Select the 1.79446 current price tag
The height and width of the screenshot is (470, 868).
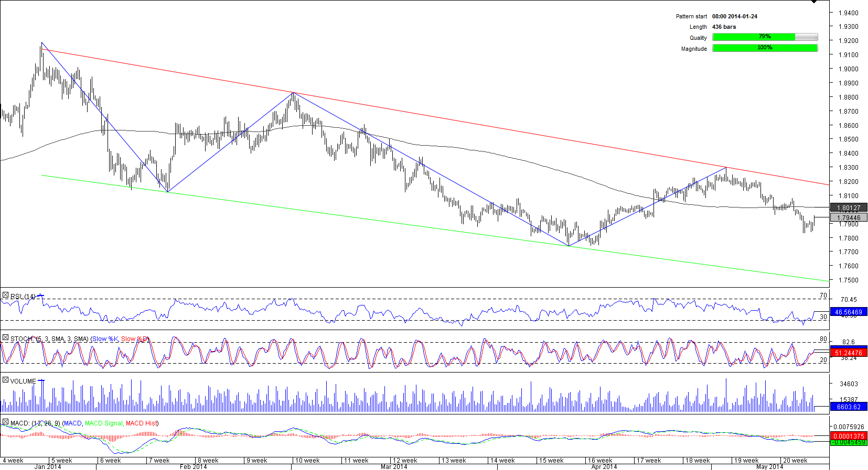click(x=849, y=217)
